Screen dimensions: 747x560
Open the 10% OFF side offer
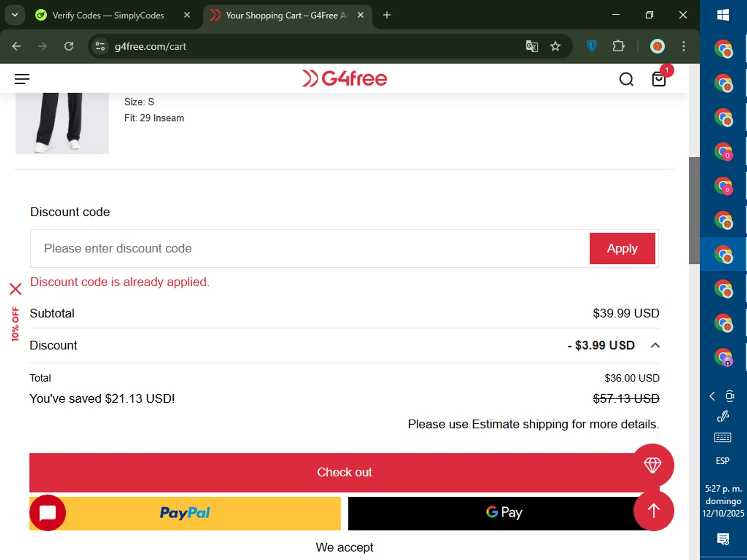point(15,324)
